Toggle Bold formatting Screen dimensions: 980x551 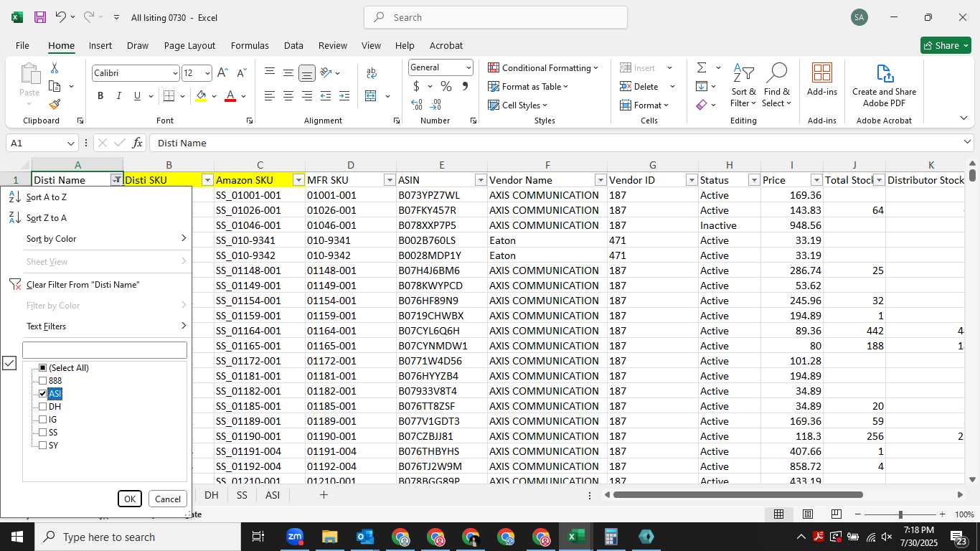click(100, 96)
